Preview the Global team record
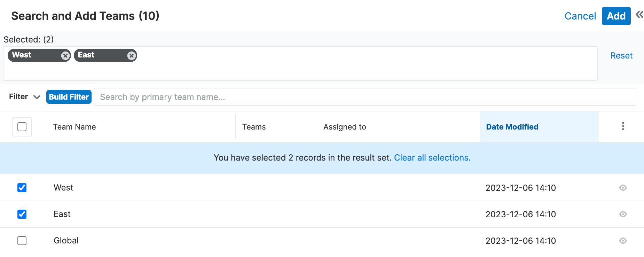This screenshot has height=257, width=644. [623, 241]
